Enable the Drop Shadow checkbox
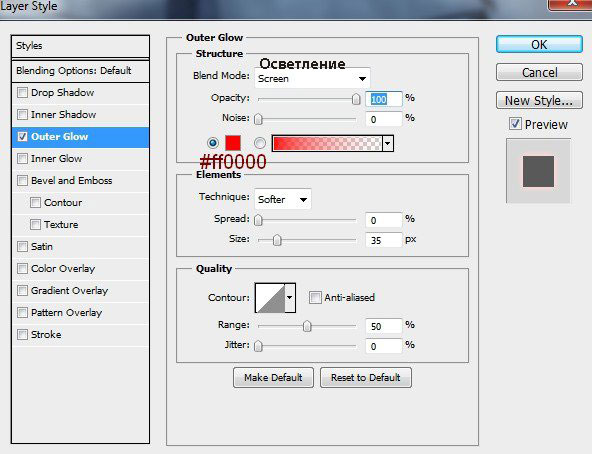The image size is (592, 454). [x=23, y=93]
